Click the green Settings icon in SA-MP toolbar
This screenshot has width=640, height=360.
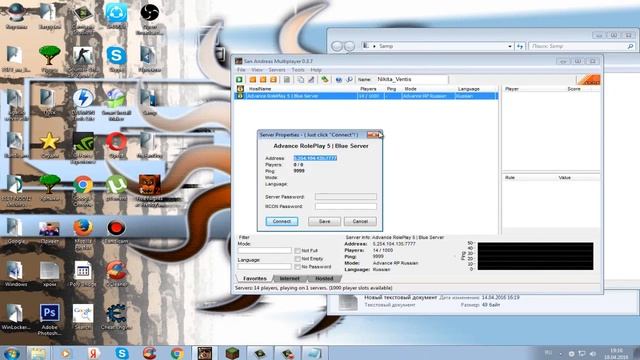pos(324,80)
